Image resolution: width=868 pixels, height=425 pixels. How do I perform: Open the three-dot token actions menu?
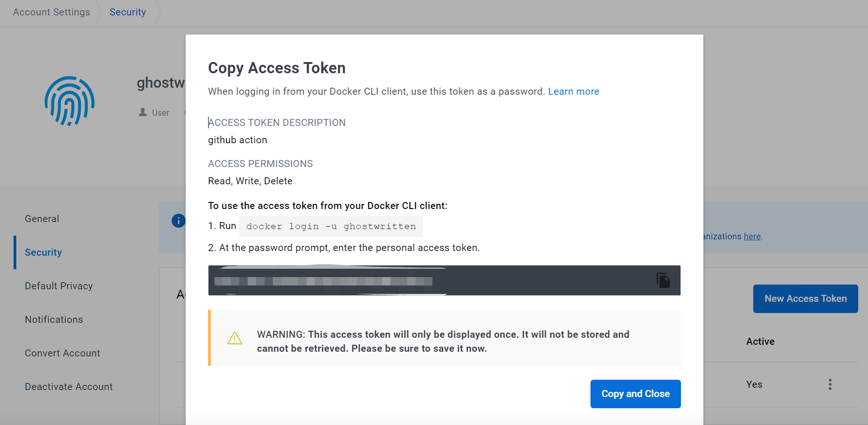(x=830, y=384)
